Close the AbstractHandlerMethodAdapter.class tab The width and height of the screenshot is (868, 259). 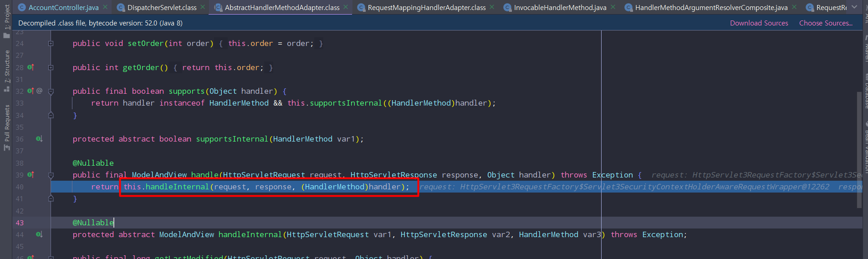(x=346, y=7)
